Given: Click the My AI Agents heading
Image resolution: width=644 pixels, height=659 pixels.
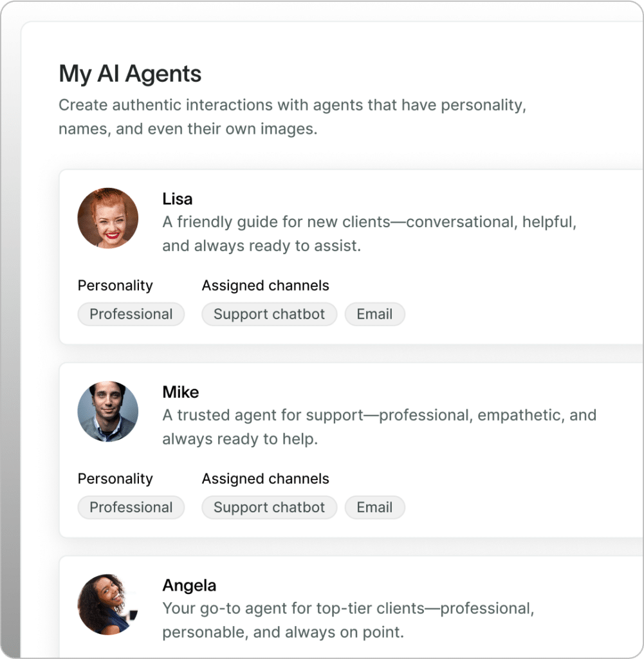Looking at the screenshot, I should (x=130, y=73).
